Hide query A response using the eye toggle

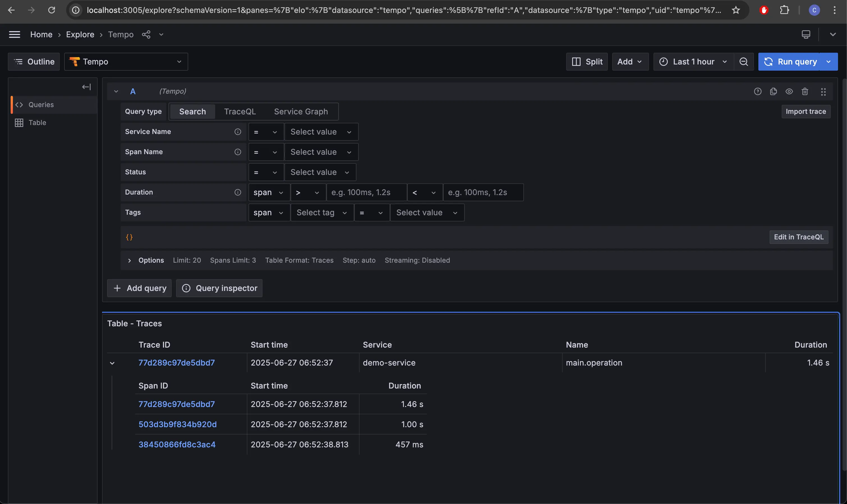pos(789,91)
